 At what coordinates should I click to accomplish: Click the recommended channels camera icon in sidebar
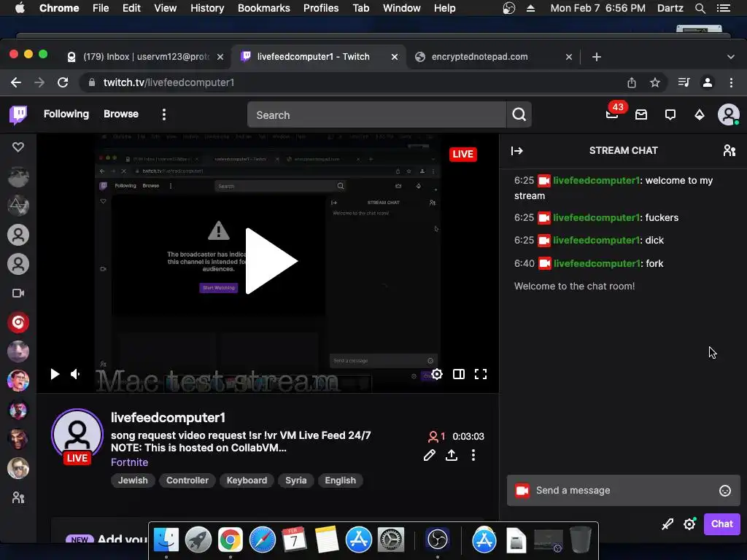coord(18,293)
